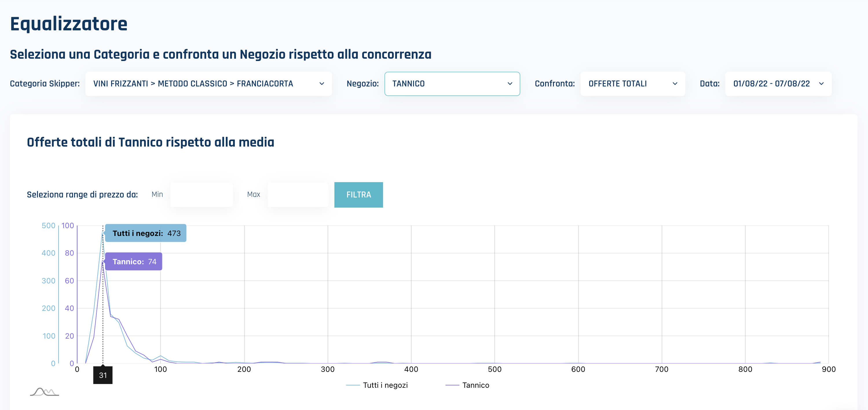Click the 500 label on the left axis
The width and height of the screenshot is (868, 410).
coord(50,226)
